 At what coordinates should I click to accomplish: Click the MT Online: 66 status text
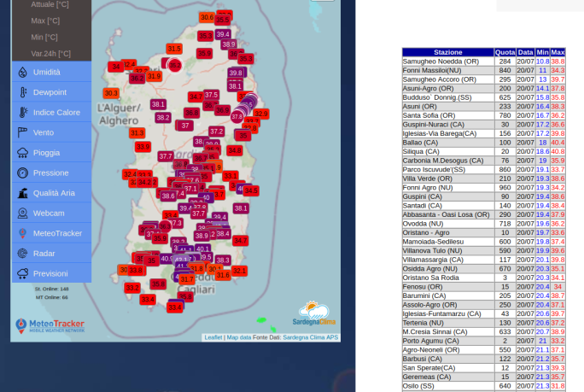point(52,297)
